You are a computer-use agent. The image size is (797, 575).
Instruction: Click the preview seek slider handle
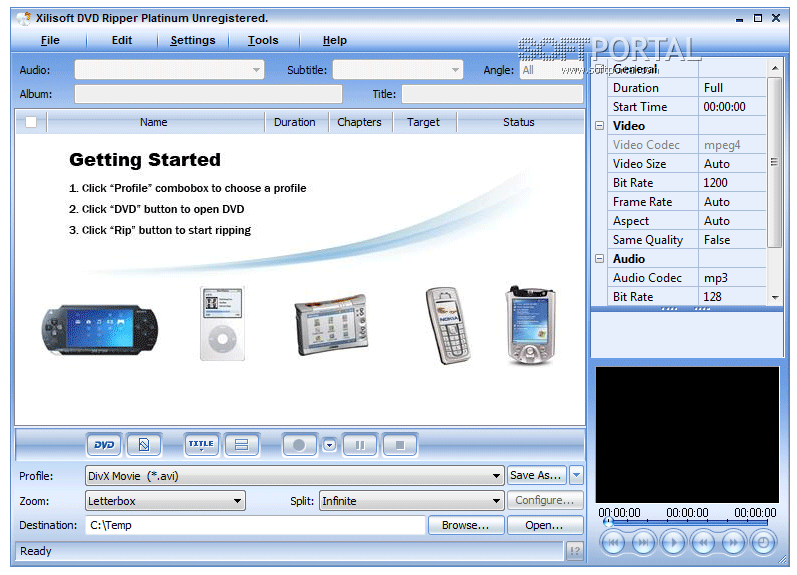608,522
